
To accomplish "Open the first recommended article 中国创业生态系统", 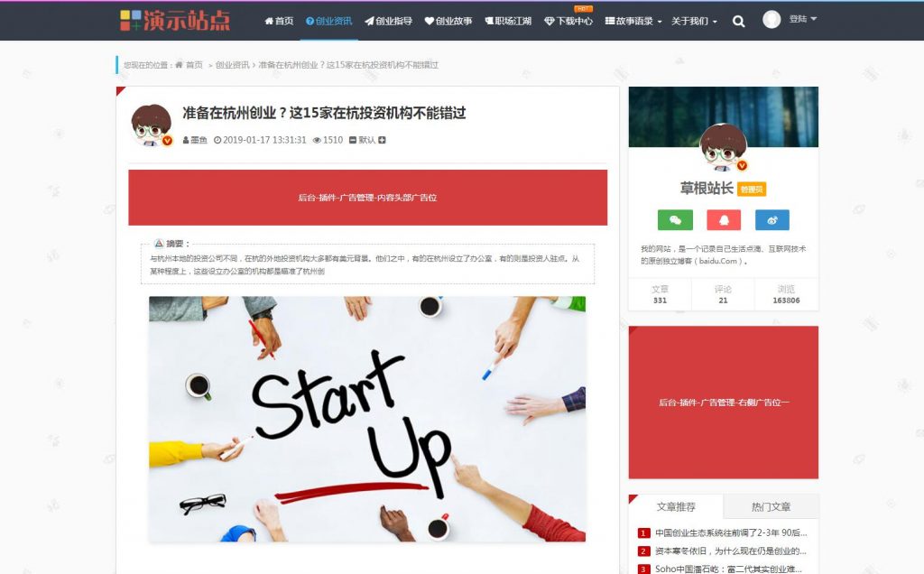I will pos(731,532).
